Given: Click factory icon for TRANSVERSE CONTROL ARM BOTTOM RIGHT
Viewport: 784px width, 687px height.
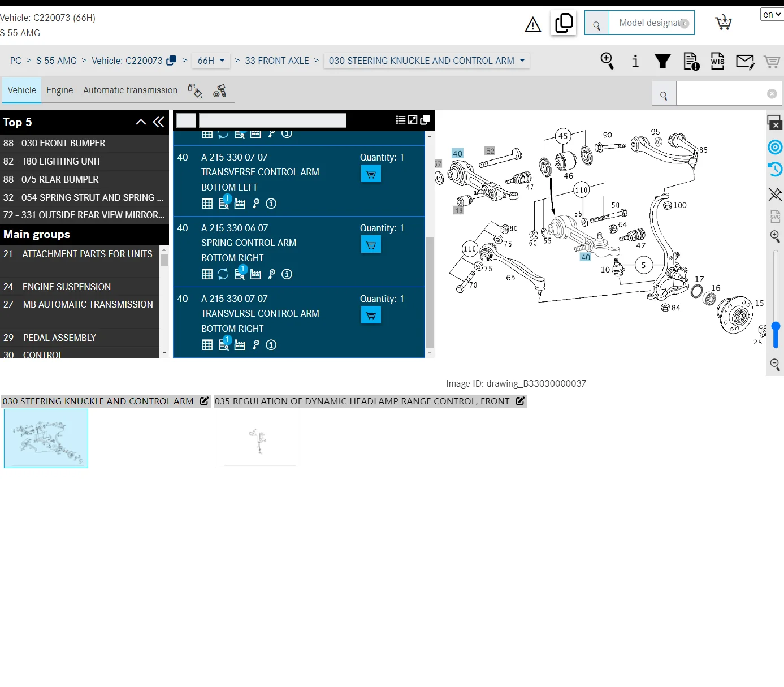Looking at the screenshot, I should point(240,345).
